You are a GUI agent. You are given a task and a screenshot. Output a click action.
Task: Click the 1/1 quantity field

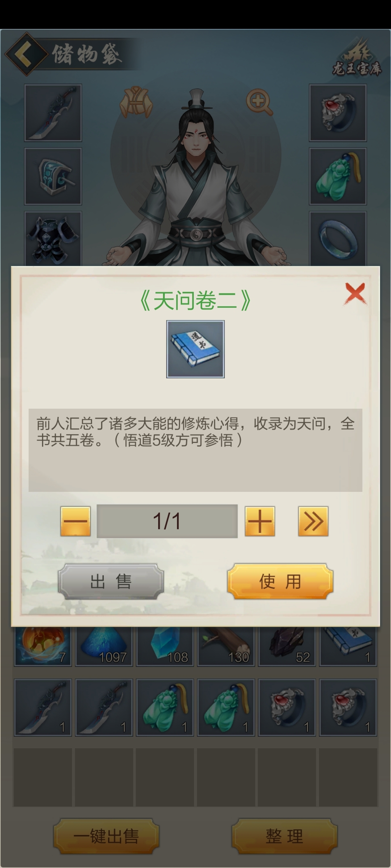tap(167, 521)
